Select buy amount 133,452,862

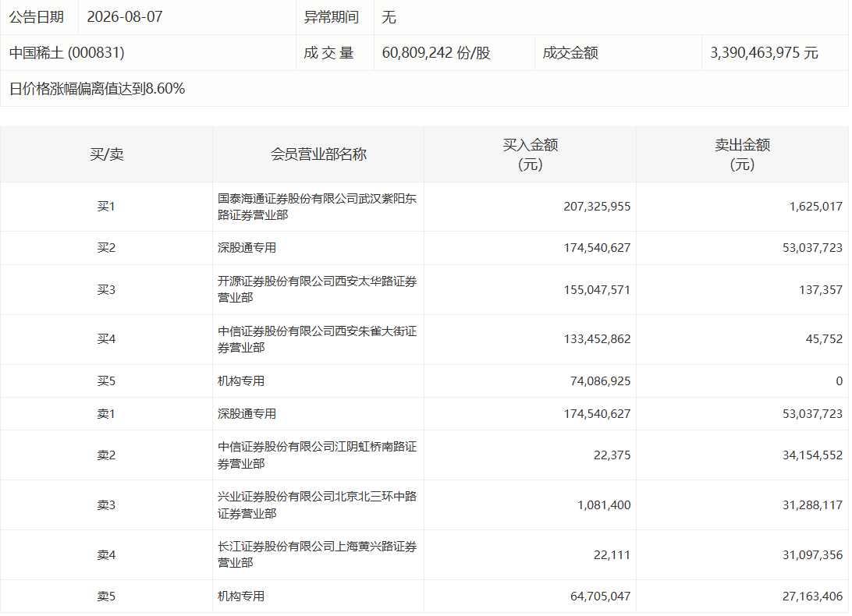[597, 339]
